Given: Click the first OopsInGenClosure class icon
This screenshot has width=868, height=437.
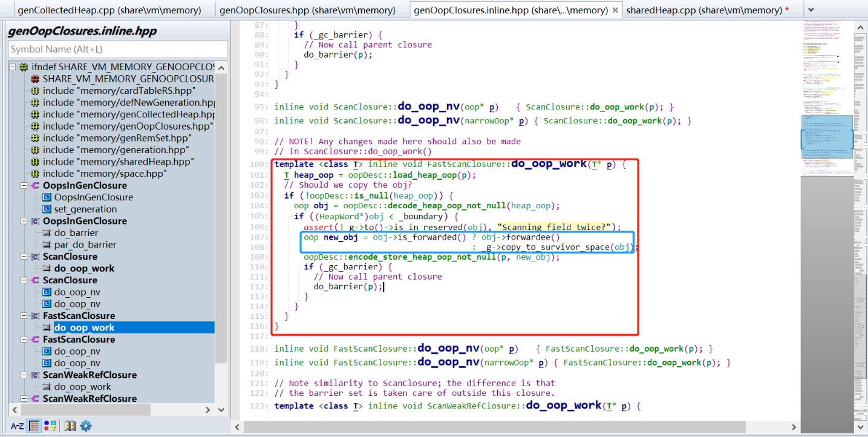Looking at the screenshot, I should [x=35, y=185].
